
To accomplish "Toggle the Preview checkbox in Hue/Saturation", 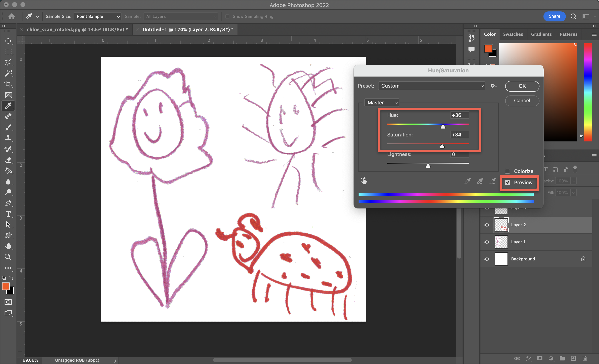I will coord(508,182).
